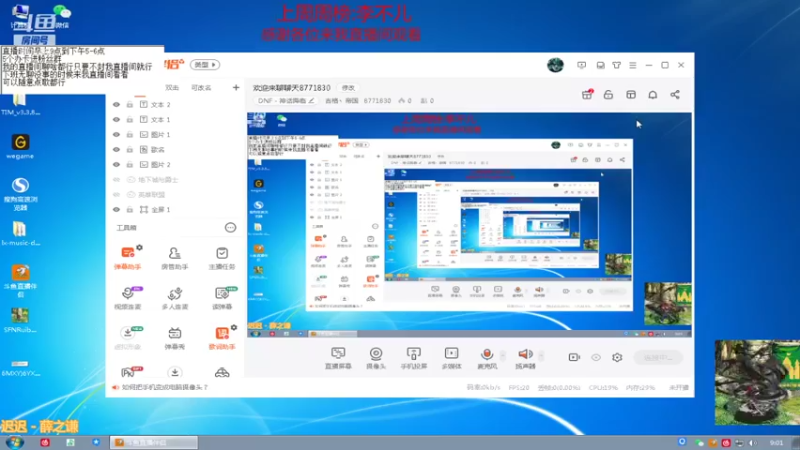Expand the microphone options arrow
The height and width of the screenshot is (450, 800).
[503, 356]
